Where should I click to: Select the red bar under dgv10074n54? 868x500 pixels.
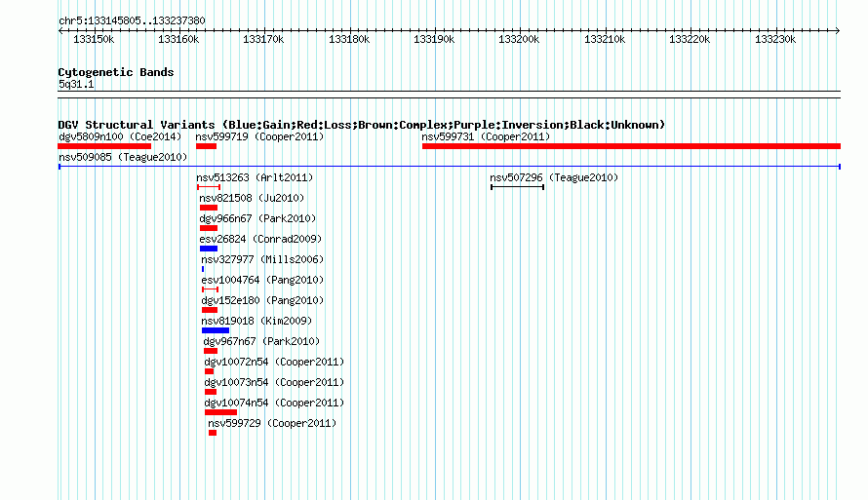click(x=220, y=412)
